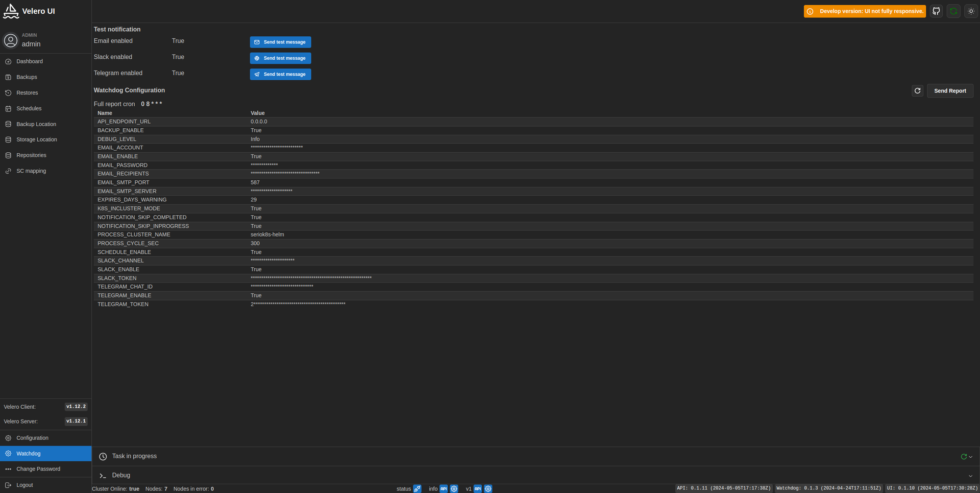Click the SC mapping link icon
Screen dimensions: 980x493
[8, 171]
